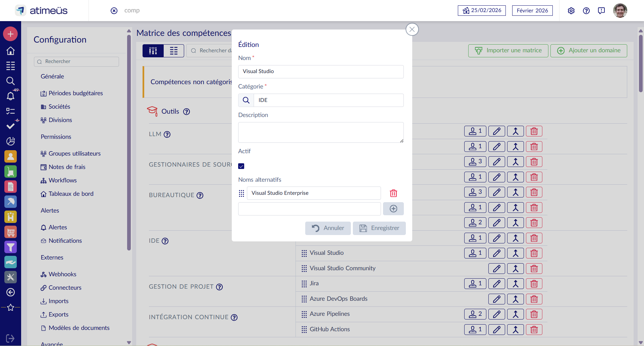The image size is (644, 346).
Task: Uncheck the Actif checkbox
Action: pos(241,166)
